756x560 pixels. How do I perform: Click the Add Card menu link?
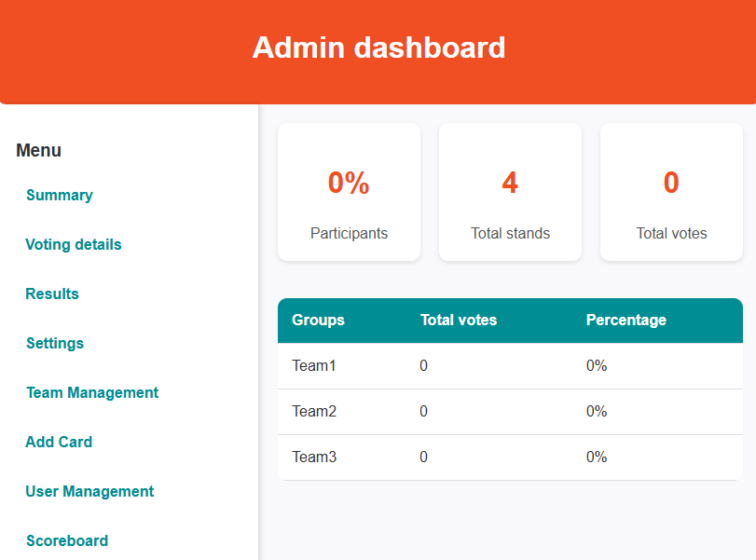[59, 443]
